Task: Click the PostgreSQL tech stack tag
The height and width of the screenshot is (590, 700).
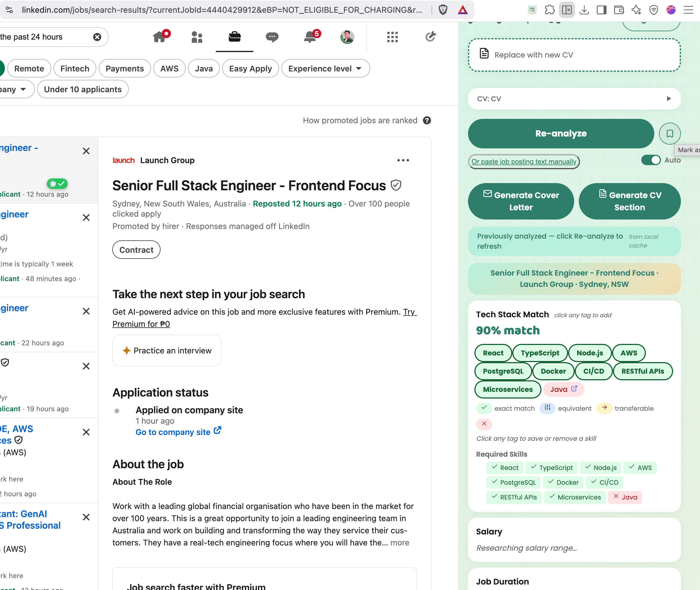Action: (503, 371)
